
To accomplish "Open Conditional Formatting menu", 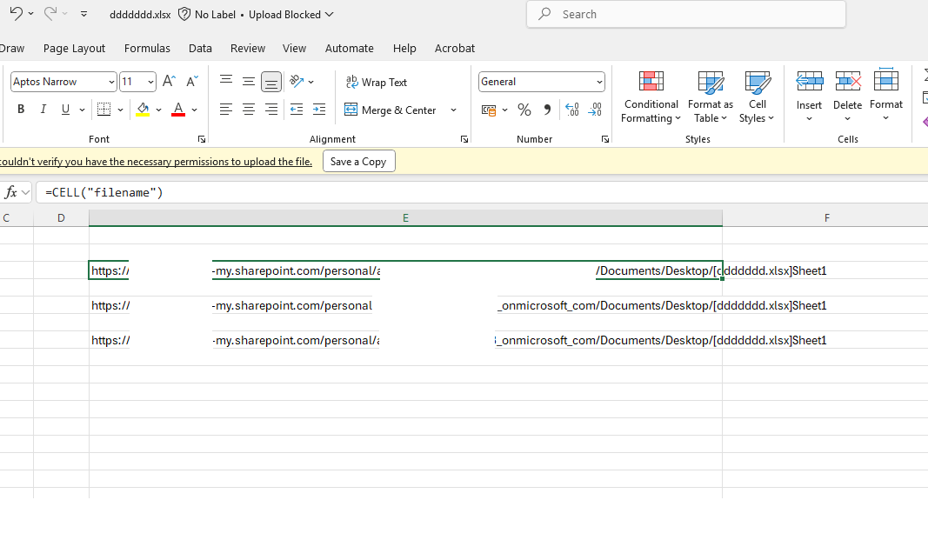I will [x=651, y=97].
